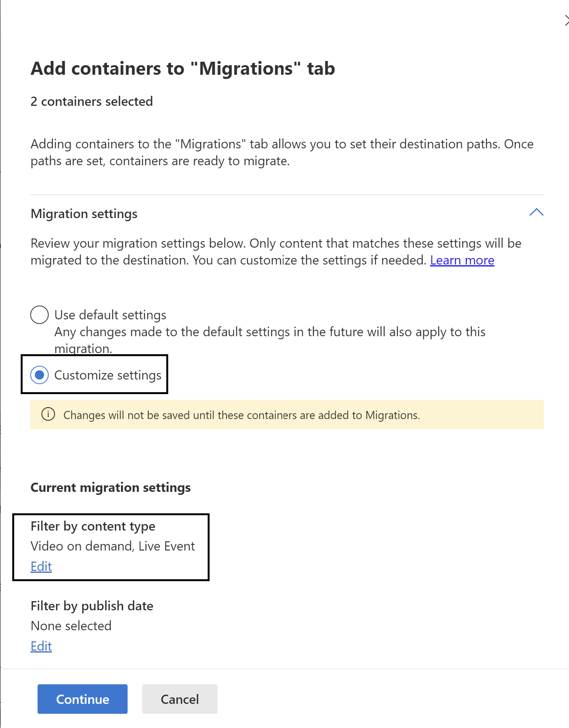The height and width of the screenshot is (728, 569).
Task: Edit the filter by publish date setting
Action: click(41, 646)
